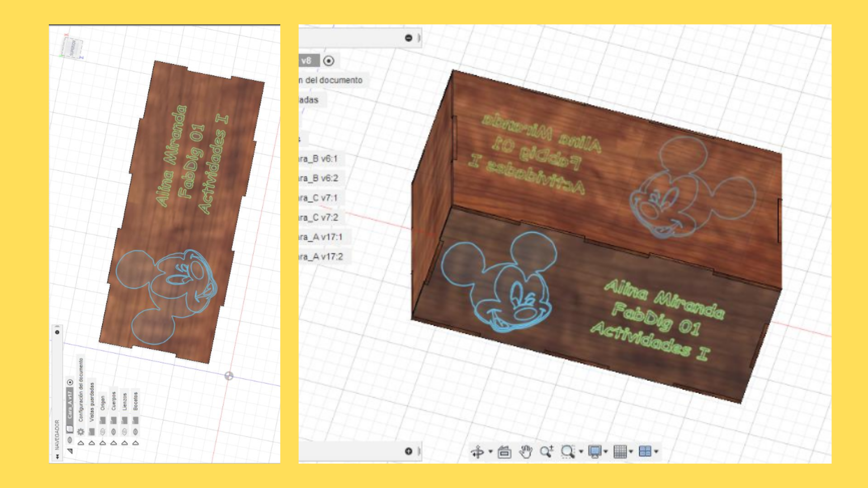Toggle visibility eye of Cuerpos folder
The width and height of the screenshot is (868, 488).
point(113,432)
